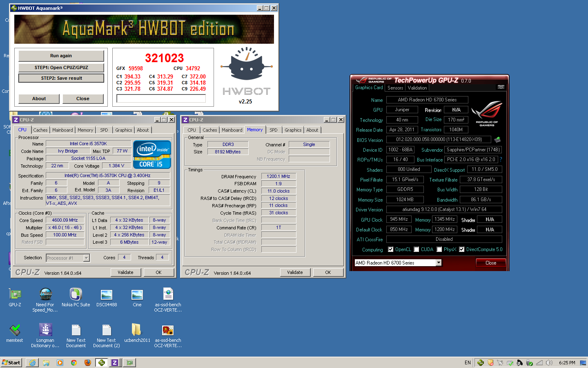Select the New Text Document file icon
Screen dimensions: 588x368
76,335
